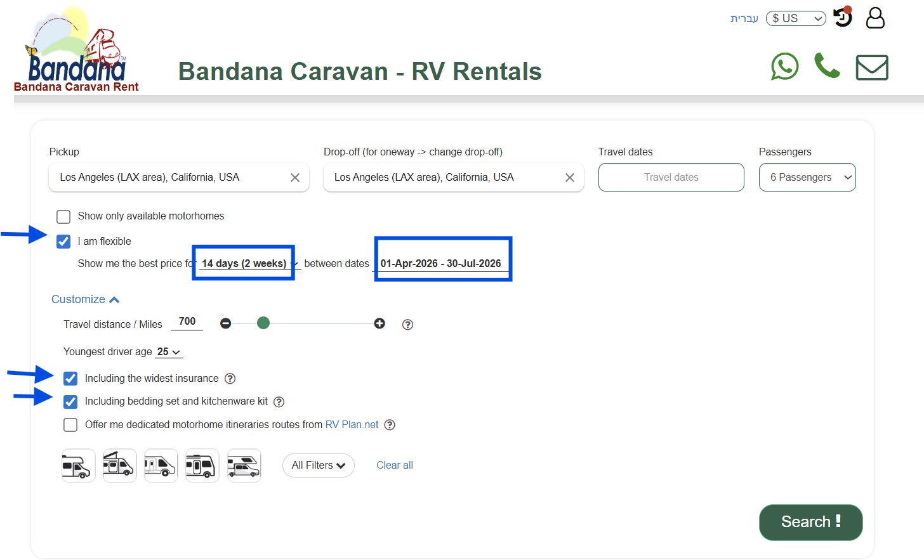The height and width of the screenshot is (560, 924).
Task: Open the Youngest driver age dropdown
Action: (x=169, y=351)
